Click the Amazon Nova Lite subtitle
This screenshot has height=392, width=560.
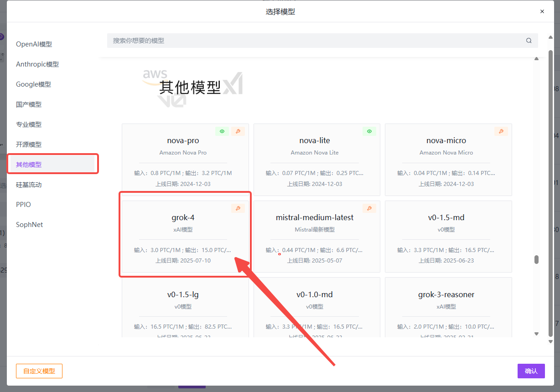(315, 152)
